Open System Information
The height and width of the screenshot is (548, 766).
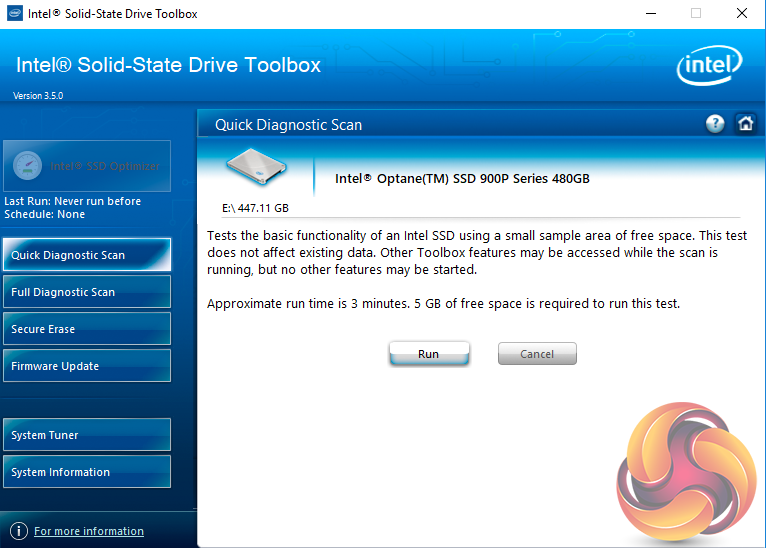[x=87, y=472]
